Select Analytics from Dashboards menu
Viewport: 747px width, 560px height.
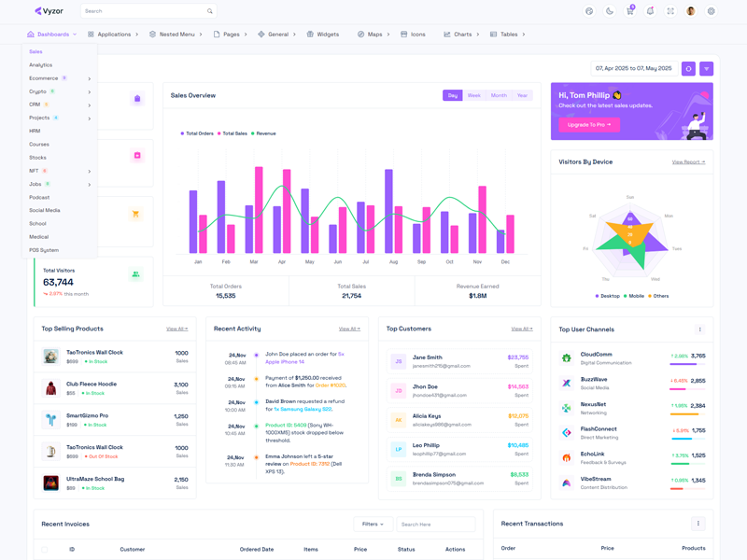[x=41, y=65]
